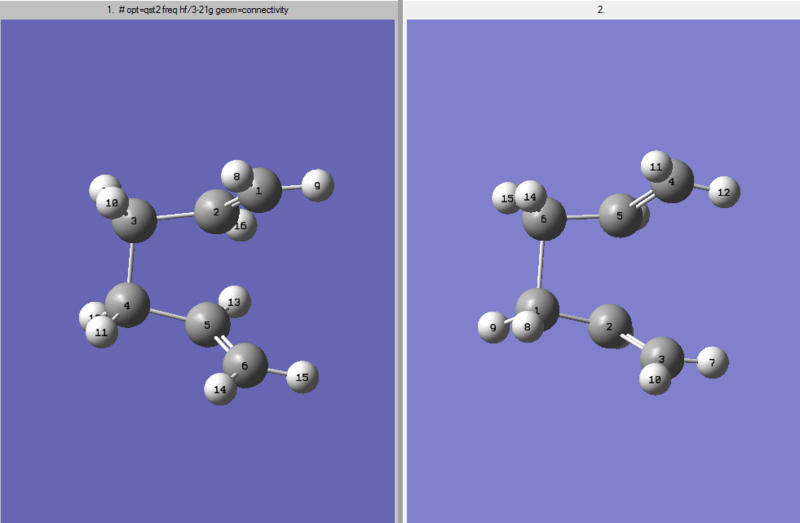800x523 pixels.
Task: Select the C1–C2 bond in view 2
Action: point(574,318)
